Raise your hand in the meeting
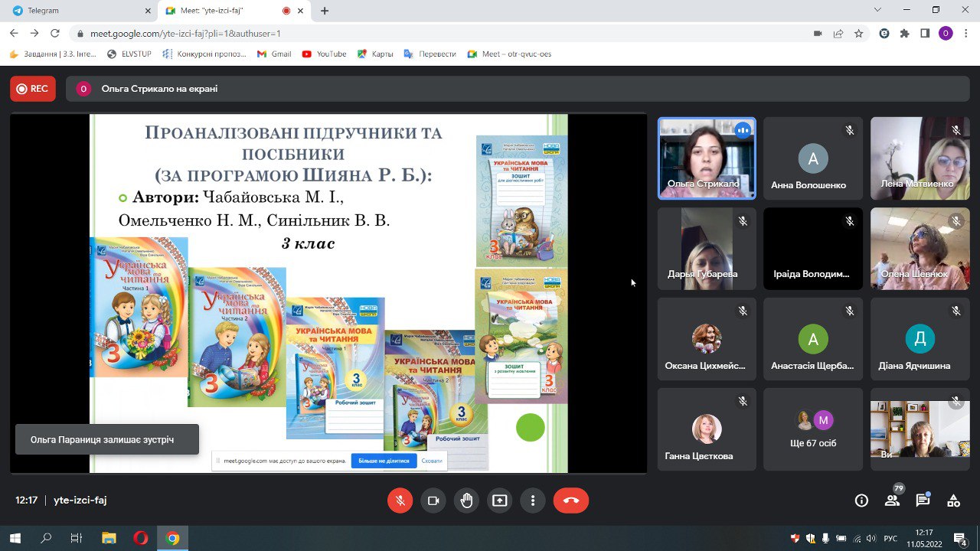 (x=466, y=500)
